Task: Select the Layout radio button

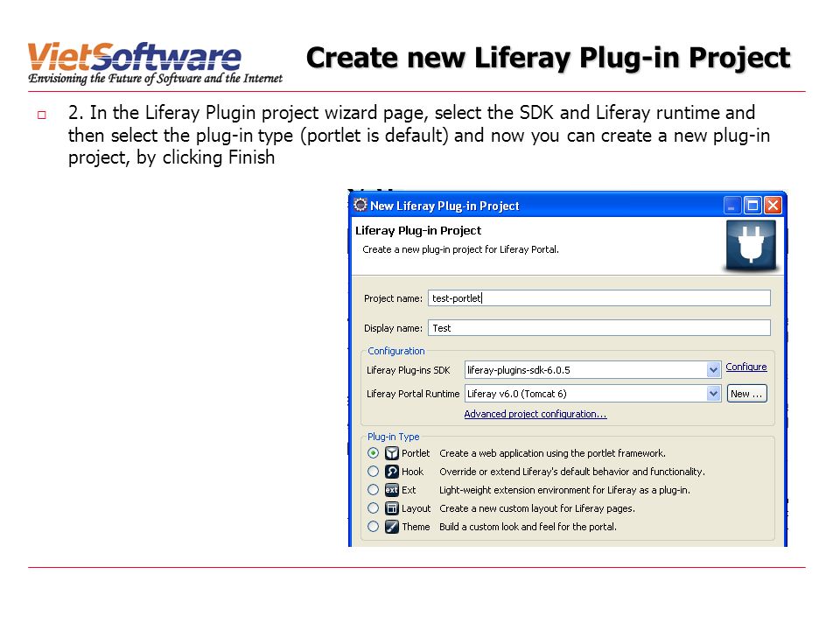Action: click(374, 507)
